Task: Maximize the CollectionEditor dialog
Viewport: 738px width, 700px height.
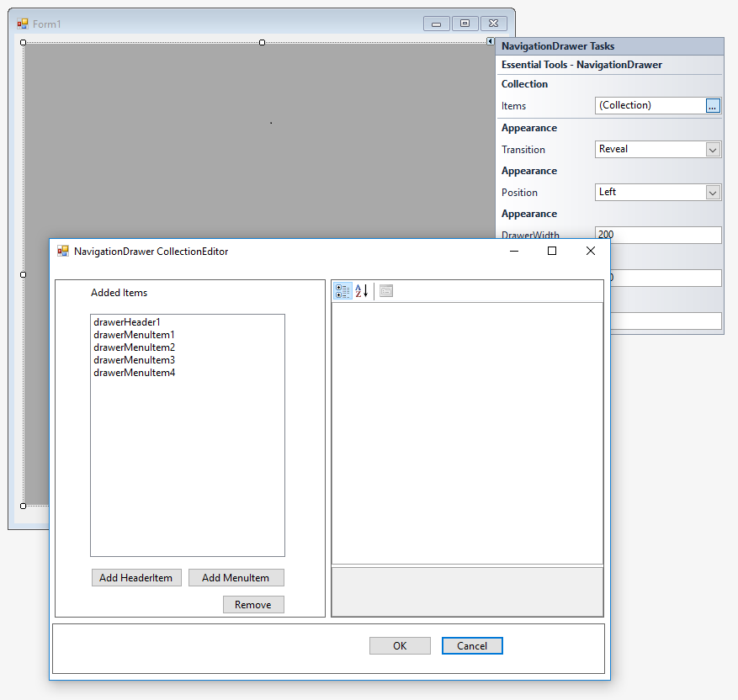Action: point(552,252)
